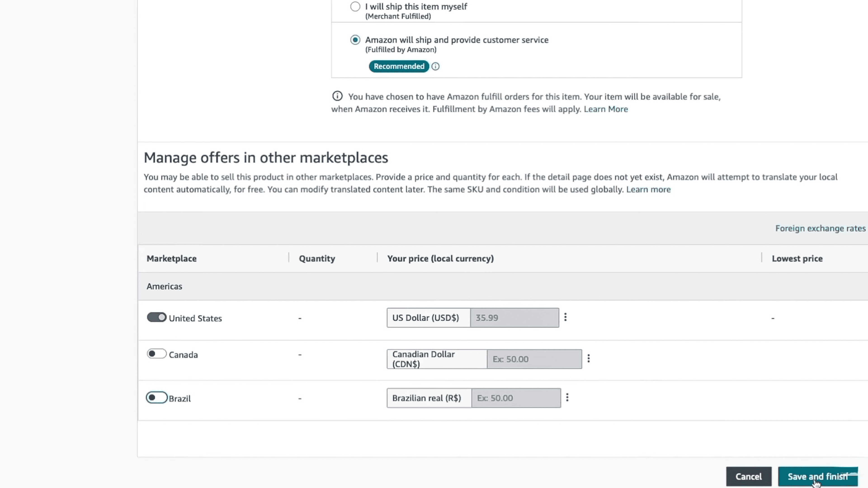Screen dimensions: 868x488
Task: Click the info icon beside fulfillment notice
Action: [337, 96]
